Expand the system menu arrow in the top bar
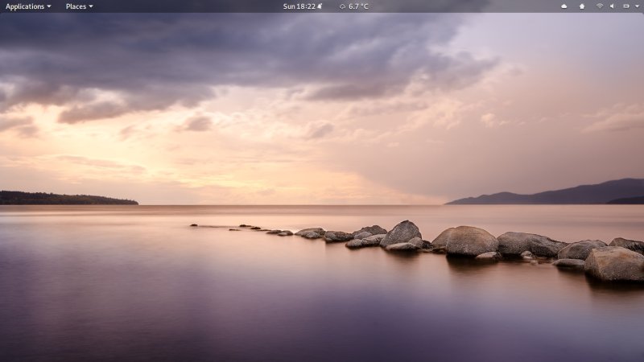Screen dimensions: 644x362 [637, 6]
